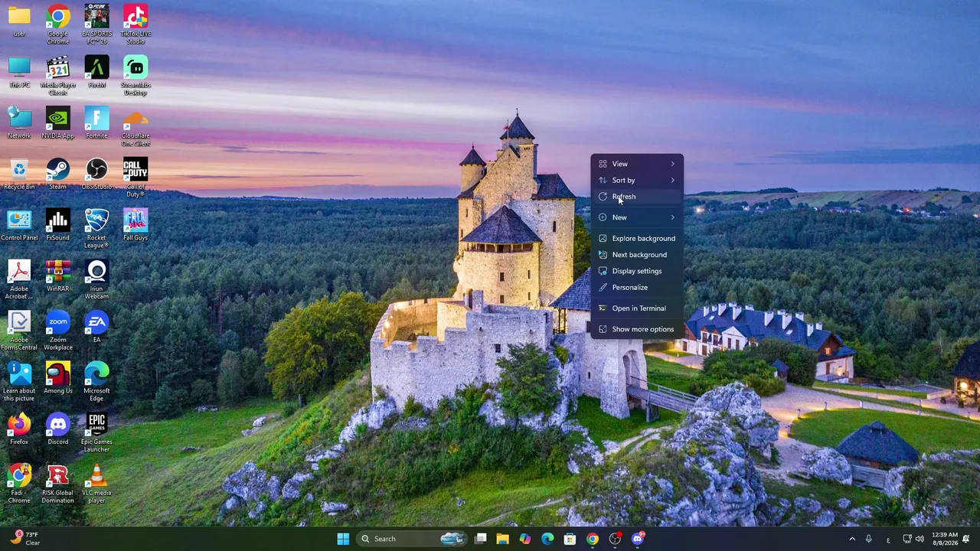Viewport: 980px width, 551px height.
Task: Open Cloudflare One Client shortcut
Action: (x=136, y=126)
